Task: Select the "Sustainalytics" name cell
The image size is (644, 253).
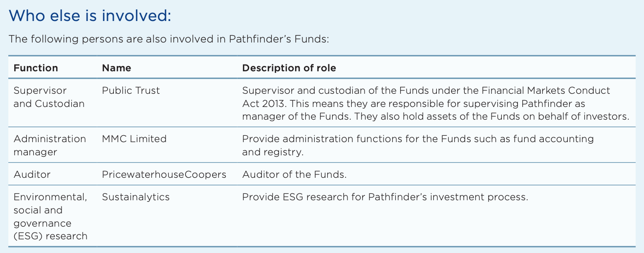Action: click(135, 197)
